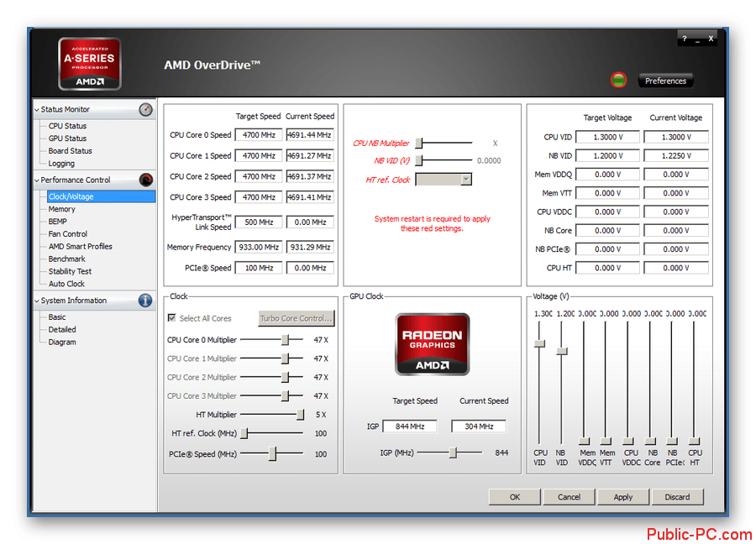
Task: Click the HyperTransport Link target speed field
Action: [259, 222]
